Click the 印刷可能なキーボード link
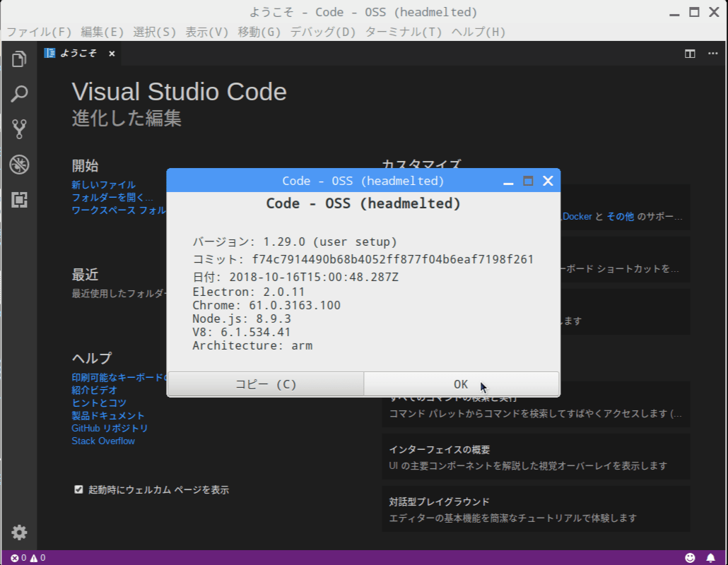 (x=119, y=378)
